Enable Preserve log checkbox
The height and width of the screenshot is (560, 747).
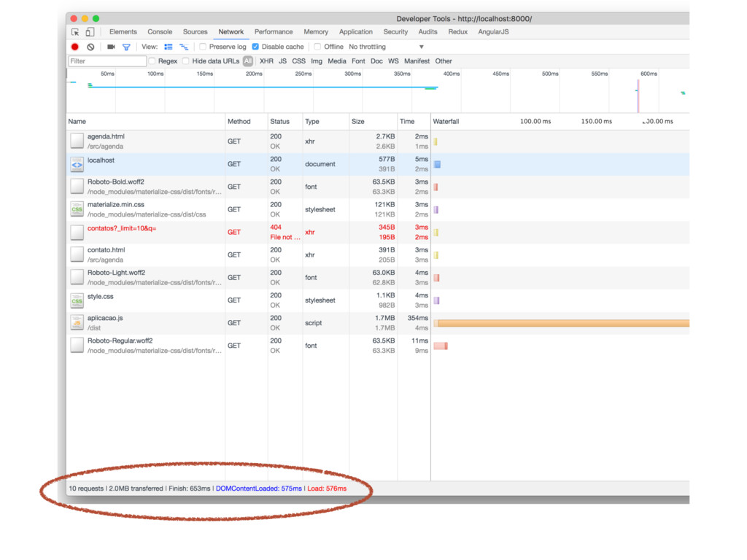[x=204, y=47]
